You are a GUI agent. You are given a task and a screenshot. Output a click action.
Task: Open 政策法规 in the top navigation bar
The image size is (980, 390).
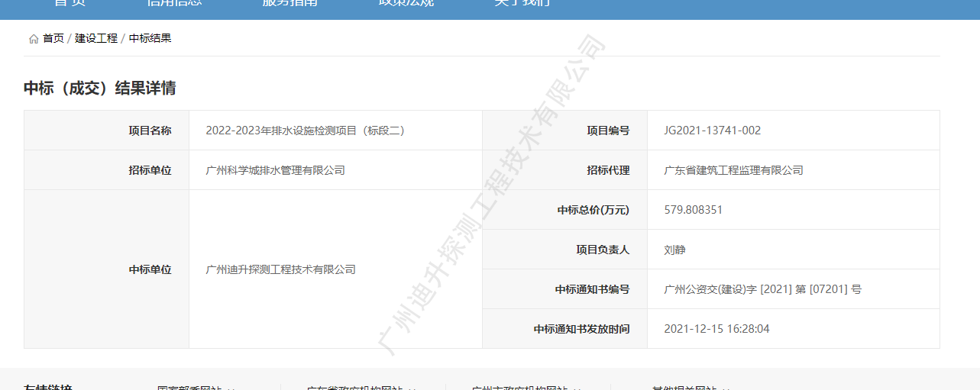(x=406, y=2)
